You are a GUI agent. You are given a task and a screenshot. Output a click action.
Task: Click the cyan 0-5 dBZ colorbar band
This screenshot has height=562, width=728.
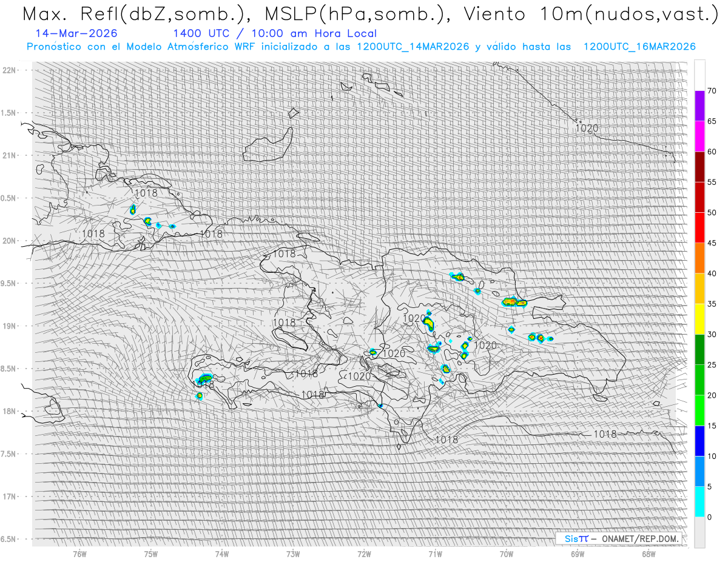coord(699,501)
